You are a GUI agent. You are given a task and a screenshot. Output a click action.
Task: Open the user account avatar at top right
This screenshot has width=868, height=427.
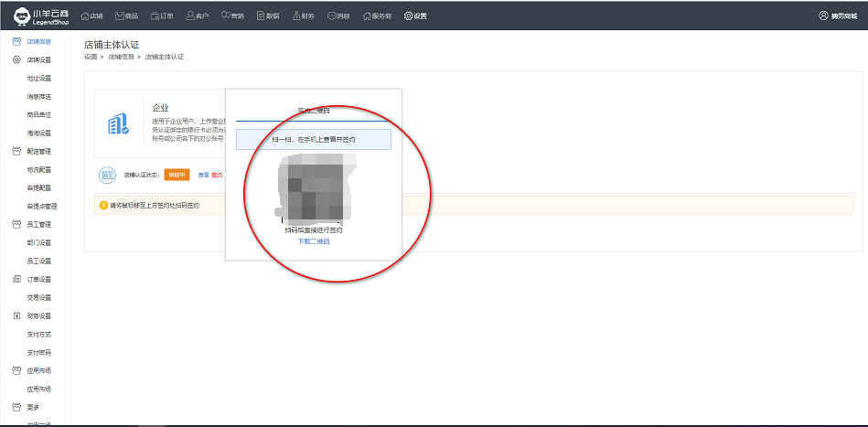tap(823, 16)
